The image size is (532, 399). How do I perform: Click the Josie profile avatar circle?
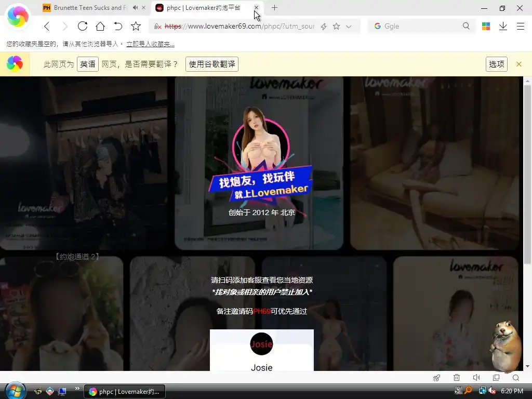(x=261, y=344)
